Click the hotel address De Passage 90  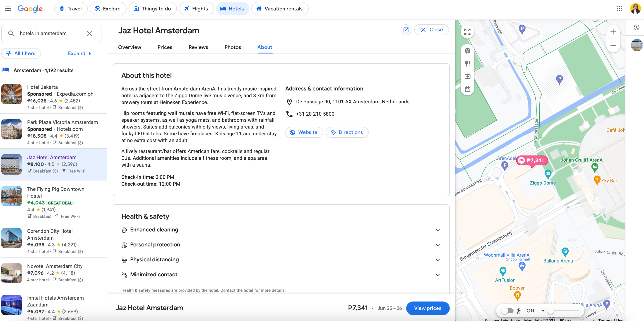[353, 102]
